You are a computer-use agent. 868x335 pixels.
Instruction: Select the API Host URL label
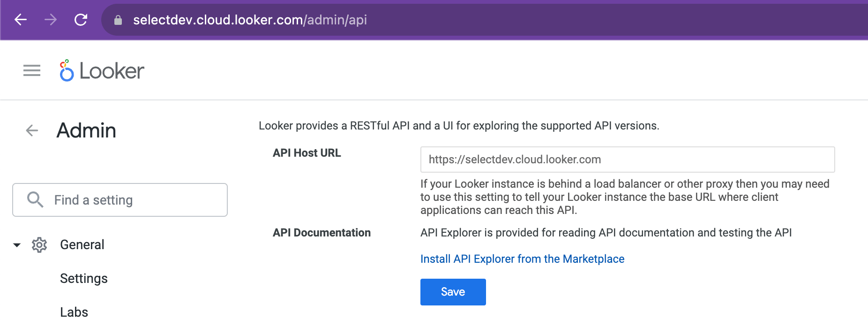(307, 153)
